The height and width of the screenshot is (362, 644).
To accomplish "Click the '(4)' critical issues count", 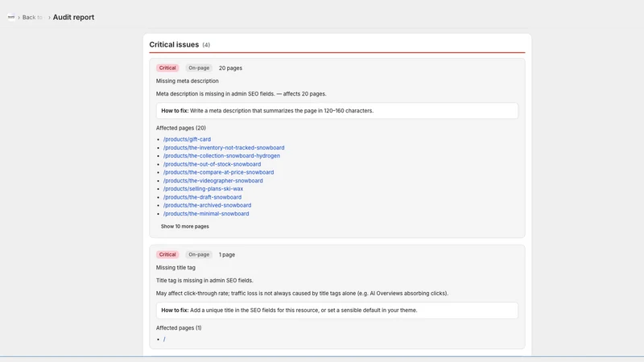I will click(x=206, y=45).
